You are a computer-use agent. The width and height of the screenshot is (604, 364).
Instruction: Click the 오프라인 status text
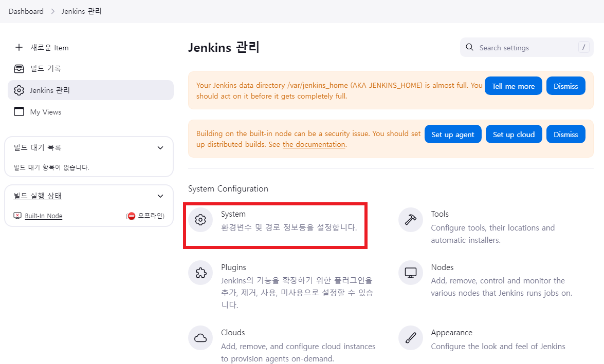point(150,216)
